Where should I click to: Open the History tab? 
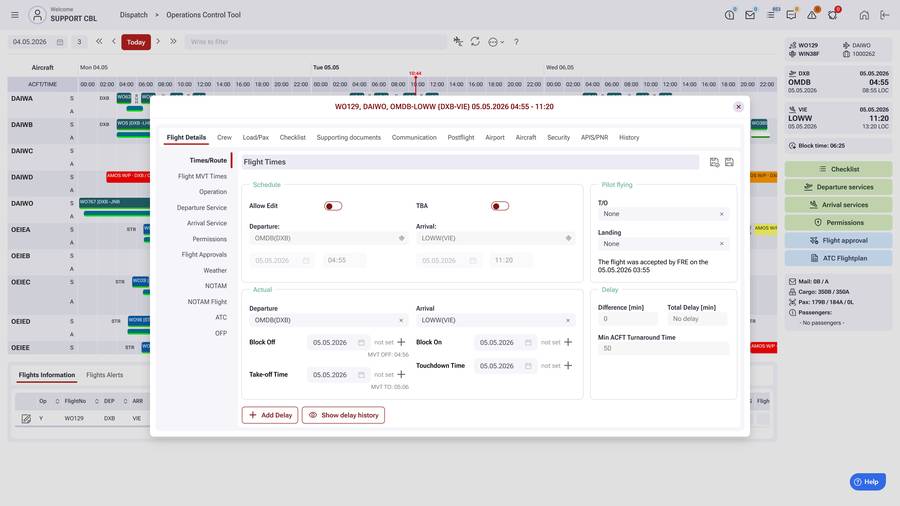[629, 138]
